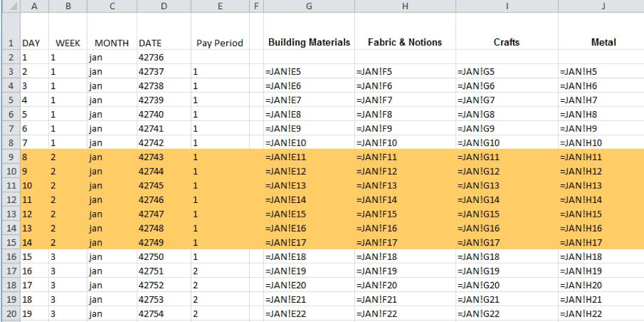Screen dimensions: 644x322
Task: Click date cell 42749 in highlighted row
Action: 164,242
